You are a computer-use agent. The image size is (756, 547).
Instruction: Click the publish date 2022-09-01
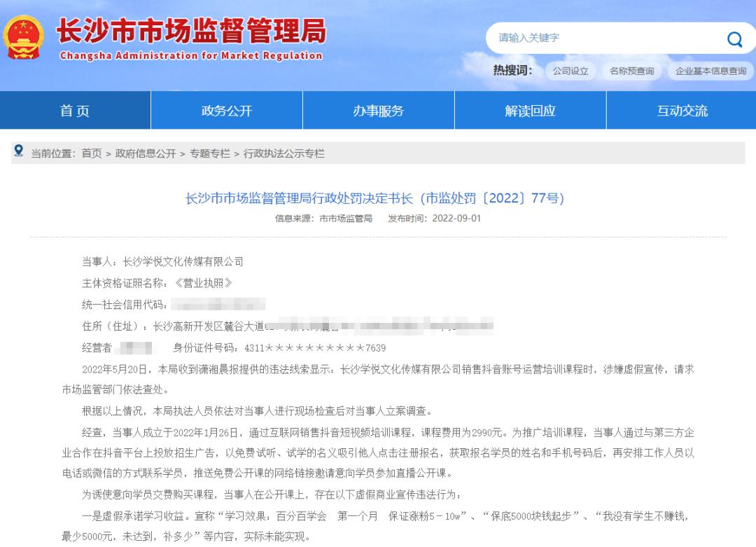click(x=456, y=219)
